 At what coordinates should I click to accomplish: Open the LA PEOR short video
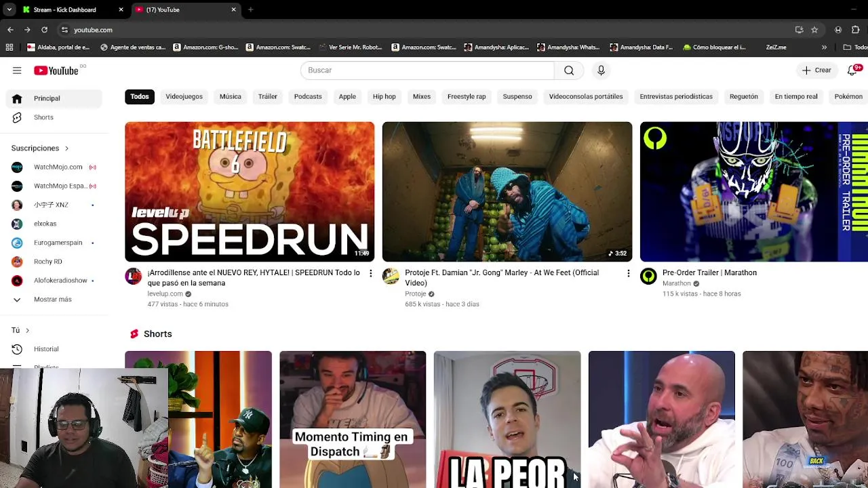pyautogui.click(x=507, y=420)
